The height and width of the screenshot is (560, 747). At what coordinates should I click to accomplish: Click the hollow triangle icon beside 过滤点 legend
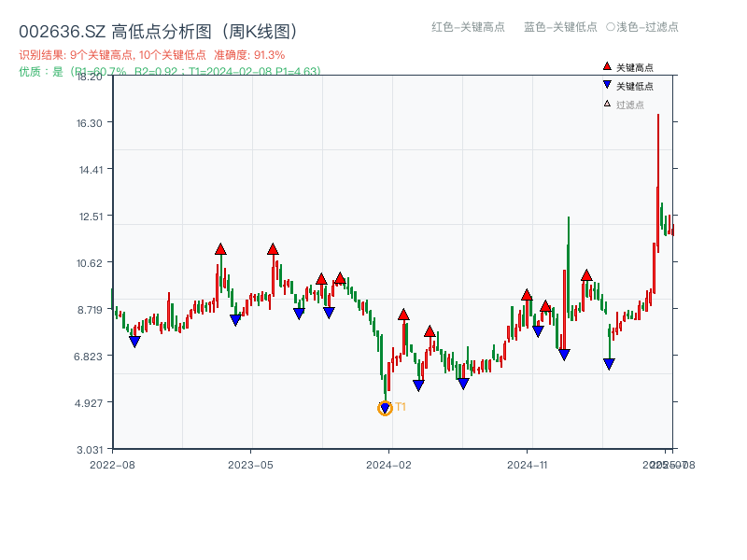coord(607,104)
